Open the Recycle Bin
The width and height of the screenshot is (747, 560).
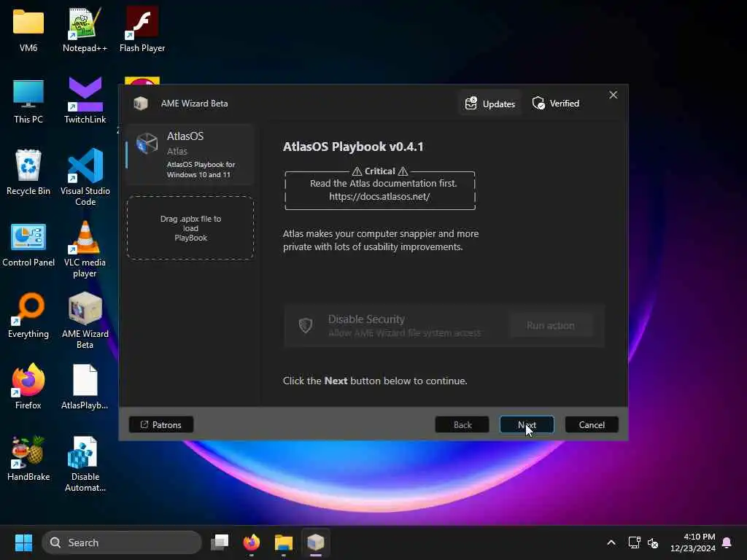28,172
